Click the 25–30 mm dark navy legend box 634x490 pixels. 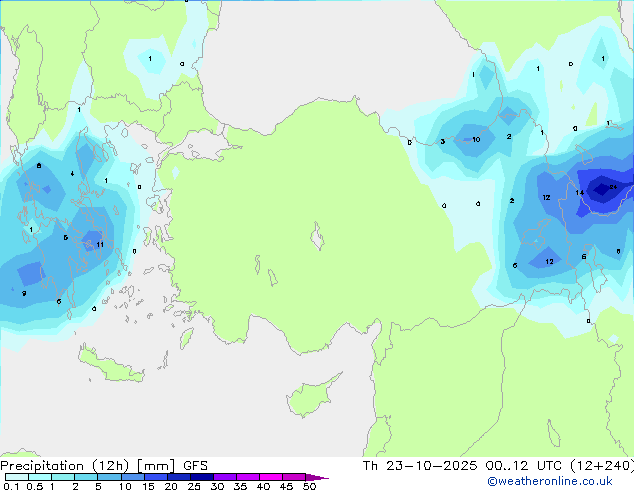[x=202, y=477]
